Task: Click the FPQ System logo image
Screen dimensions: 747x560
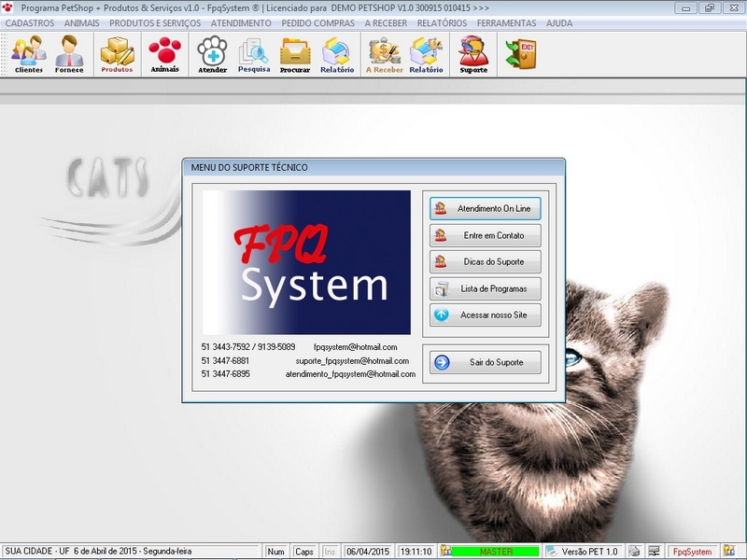Action: 306,262
